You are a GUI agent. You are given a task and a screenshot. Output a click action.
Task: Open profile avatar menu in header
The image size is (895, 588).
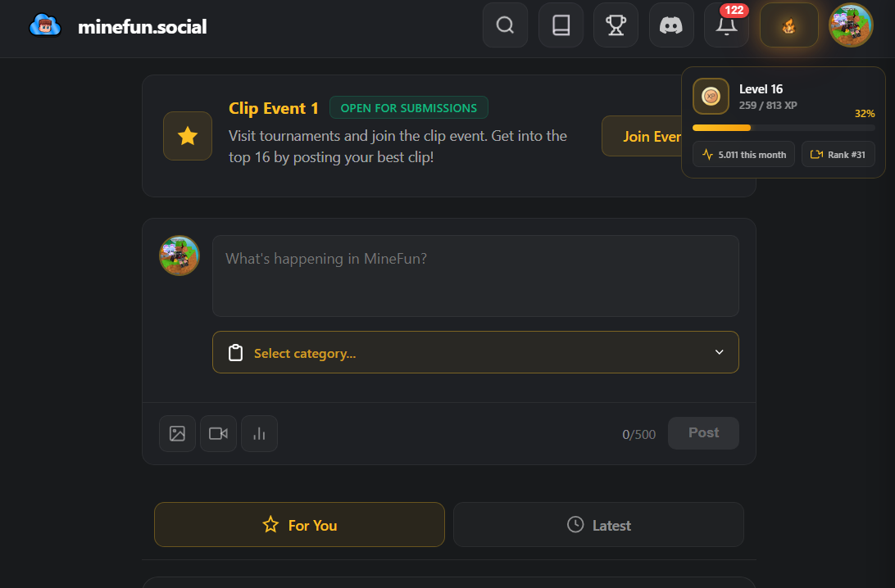tap(850, 25)
